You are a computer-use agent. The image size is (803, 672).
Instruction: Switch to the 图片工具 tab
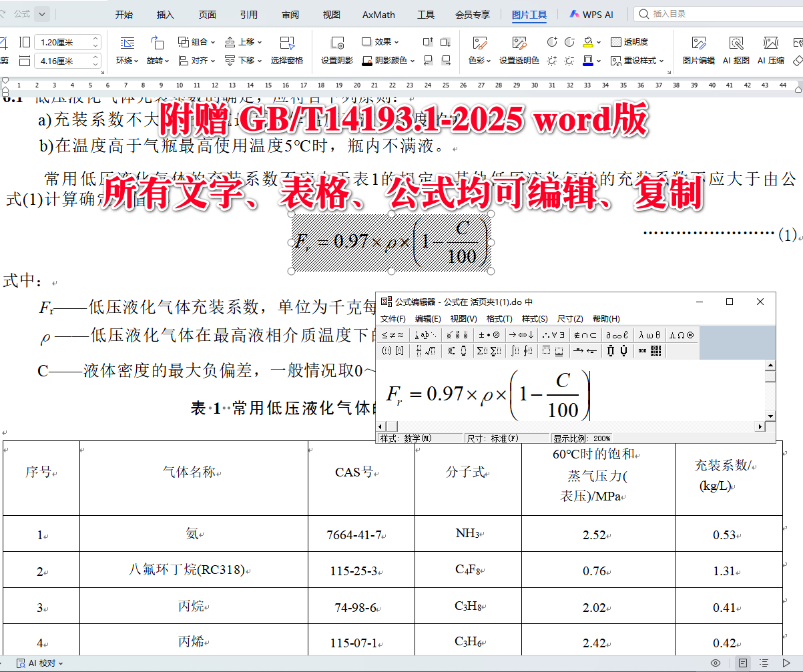(529, 14)
